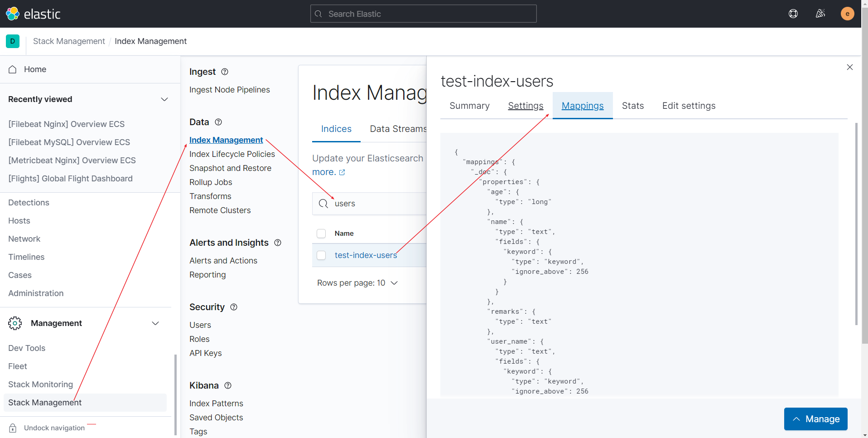Viewport: 868px width, 438px height.
Task: Click the green D space selector
Action: (x=13, y=41)
